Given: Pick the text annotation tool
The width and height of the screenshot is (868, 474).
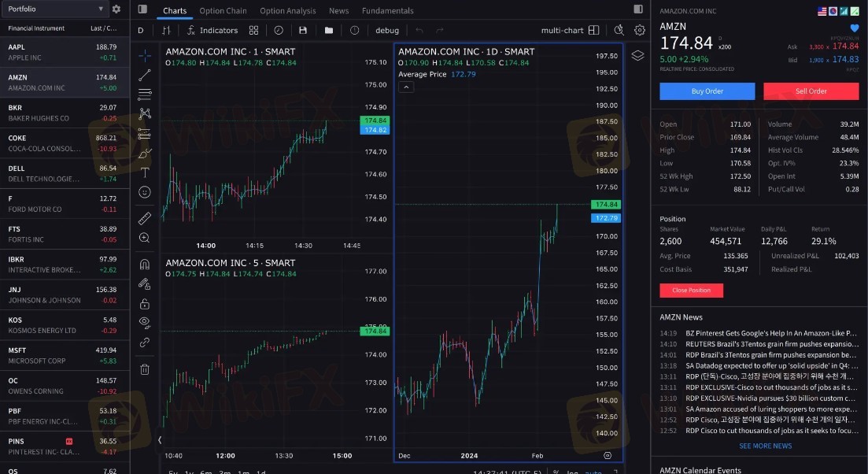Looking at the screenshot, I should click(x=145, y=172).
